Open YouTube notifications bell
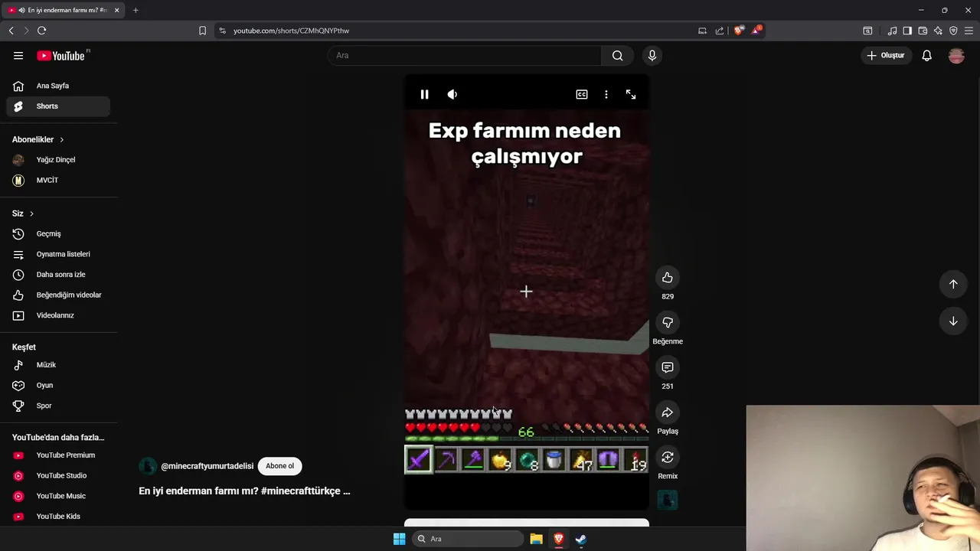The width and height of the screenshot is (980, 551). point(926,55)
